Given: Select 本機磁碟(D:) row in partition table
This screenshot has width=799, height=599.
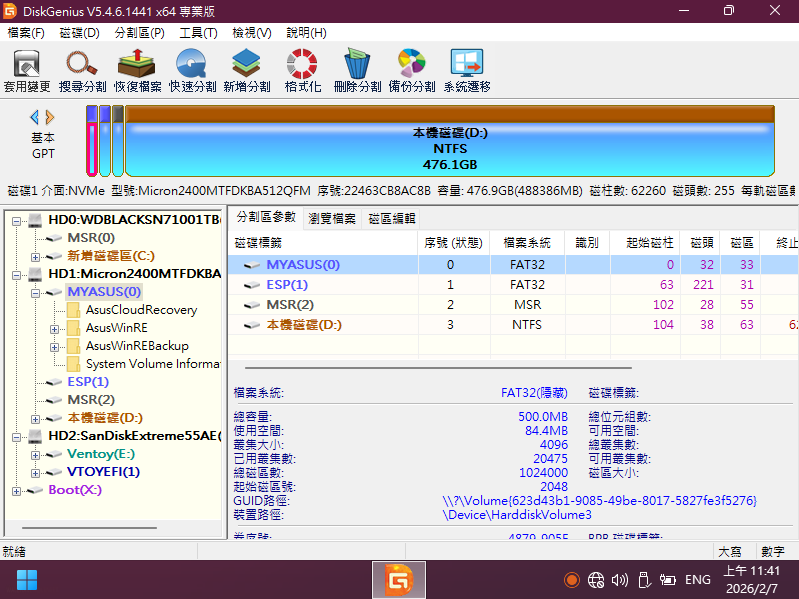Looking at the screenshot, I should click(x=513, y=324).
